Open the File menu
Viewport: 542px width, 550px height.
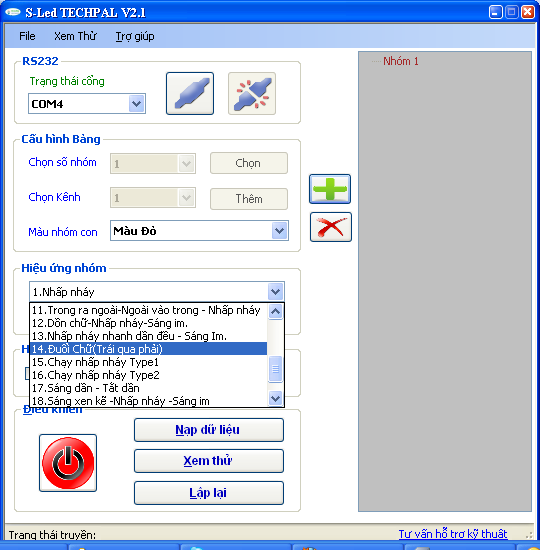(27, 36)
